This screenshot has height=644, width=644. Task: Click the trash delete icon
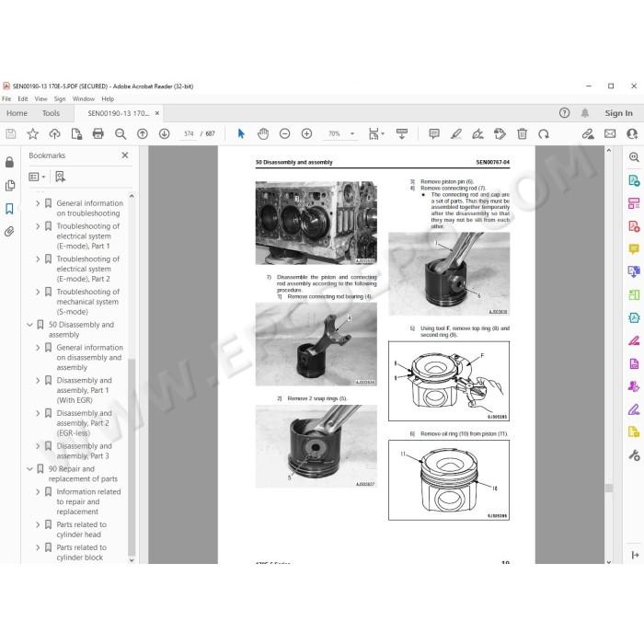tap(522, 134)
